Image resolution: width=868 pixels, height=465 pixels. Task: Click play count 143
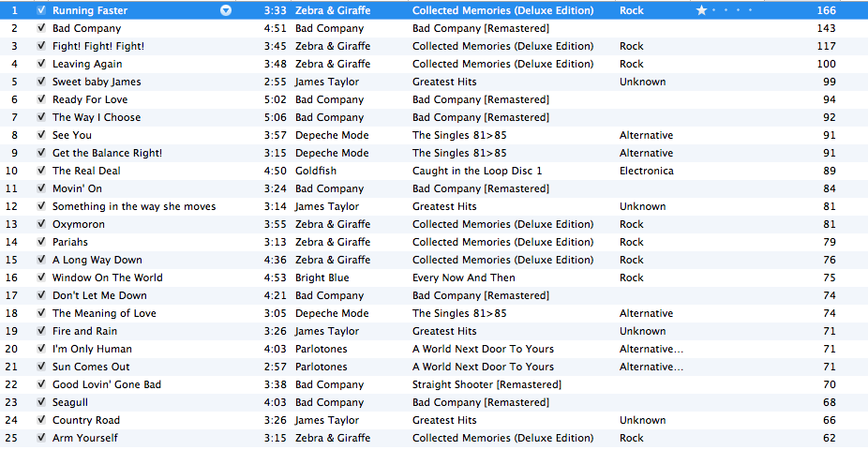pos(827,28)
